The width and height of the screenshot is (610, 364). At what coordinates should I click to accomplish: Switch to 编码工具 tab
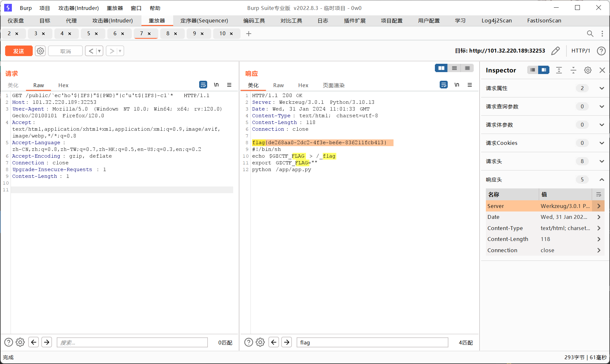(x=254, y=21)
